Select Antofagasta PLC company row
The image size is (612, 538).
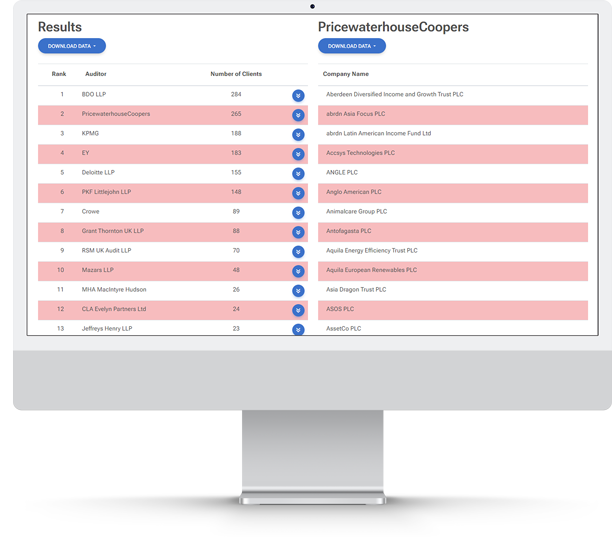453,232
